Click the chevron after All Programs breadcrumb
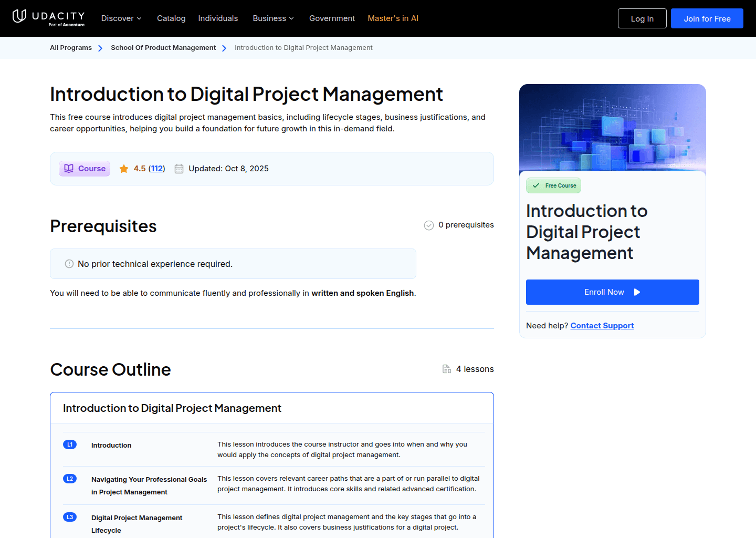Viewport: 756px width, 538px height. [x=100, y=48]
